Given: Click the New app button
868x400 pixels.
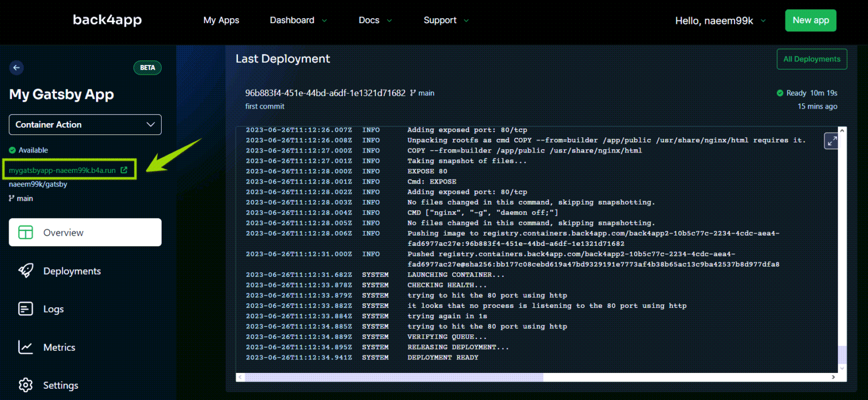Looking at the screenshot, I should pyautogui.click(x=810, y=20).
